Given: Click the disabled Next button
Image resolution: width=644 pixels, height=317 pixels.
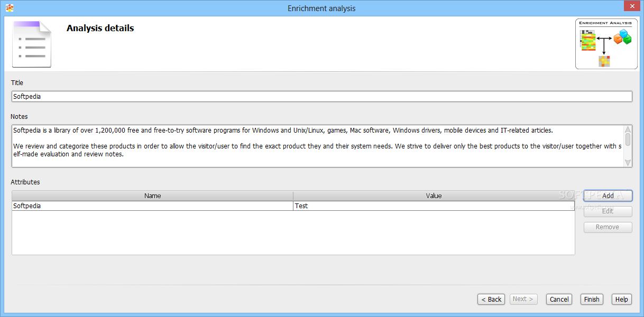Looking at the screenshot, I should pos(524,299).
